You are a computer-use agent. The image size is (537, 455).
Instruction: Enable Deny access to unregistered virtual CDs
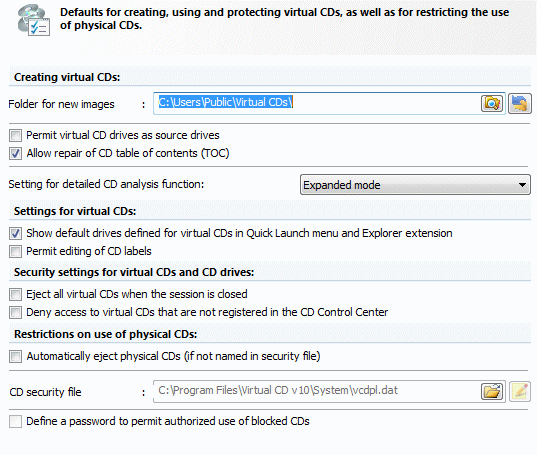tap(15, 312)
